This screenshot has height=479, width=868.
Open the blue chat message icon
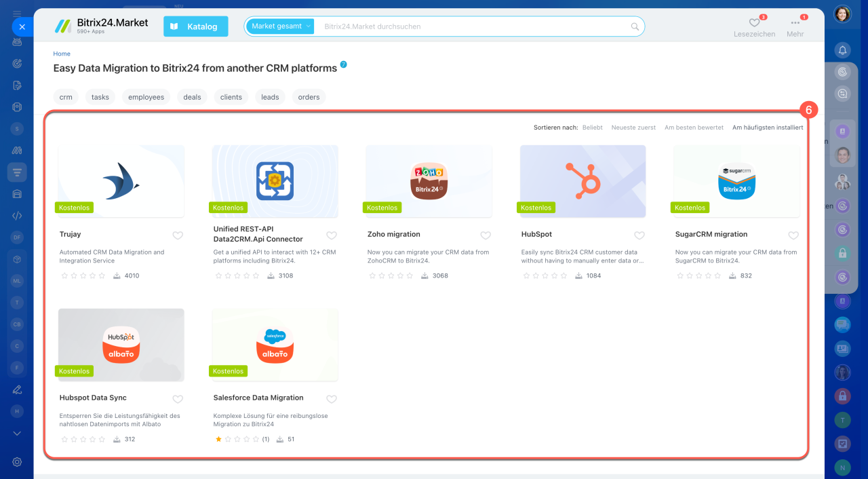(x=842, y=326)
